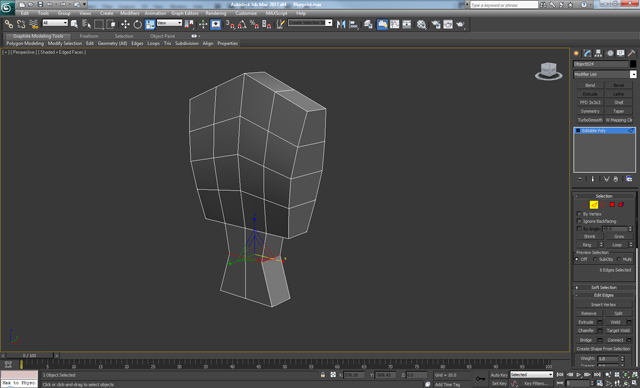
Task: Select the SubObj preview selection radio
Action: [x=595, y=259]
